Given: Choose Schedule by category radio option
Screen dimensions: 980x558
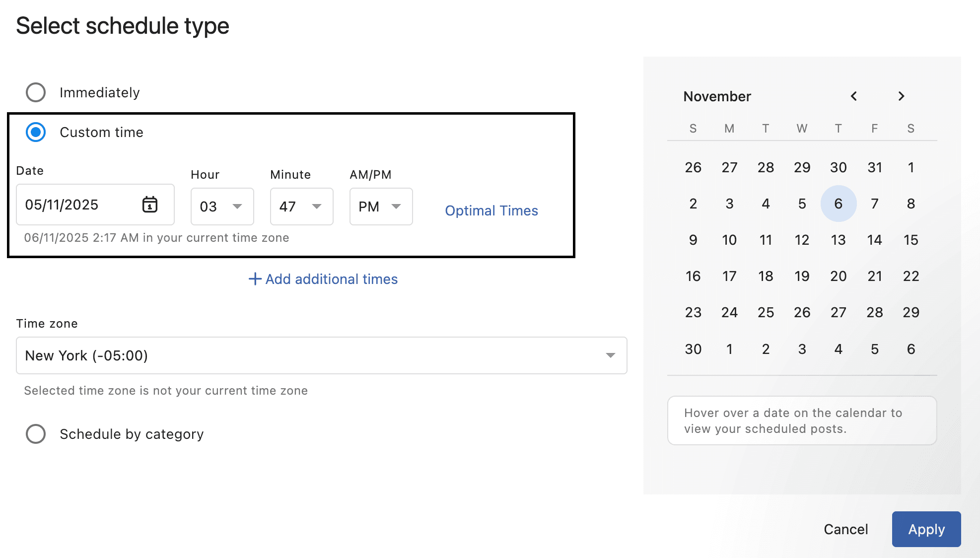Looking at the screenshot, I should [36, 434].
